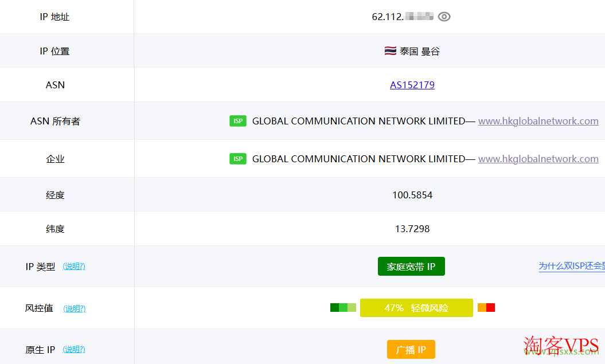The height and width of the screenshot is (364, 605).
Task: Expand the 风控值 explanation via 说明?
Action: click(x=74, y=308)
